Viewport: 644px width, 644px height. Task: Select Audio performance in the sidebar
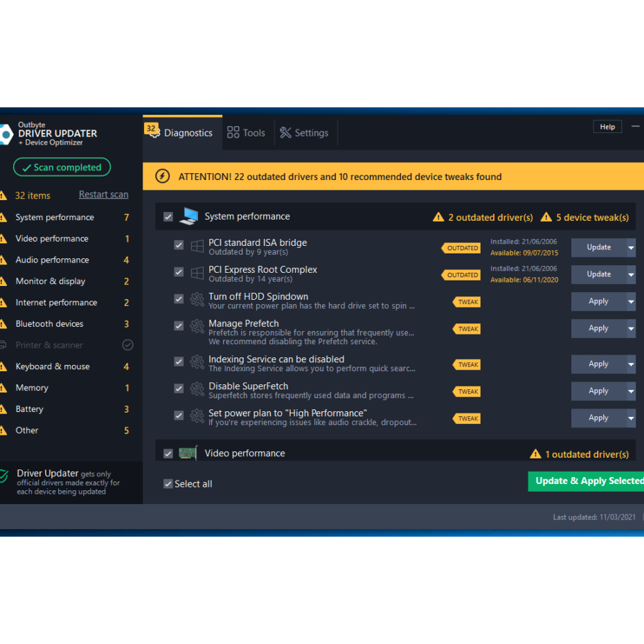pos(53,260)
